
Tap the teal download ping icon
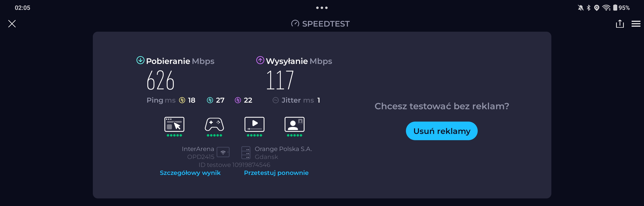click(x=210, y=100)
